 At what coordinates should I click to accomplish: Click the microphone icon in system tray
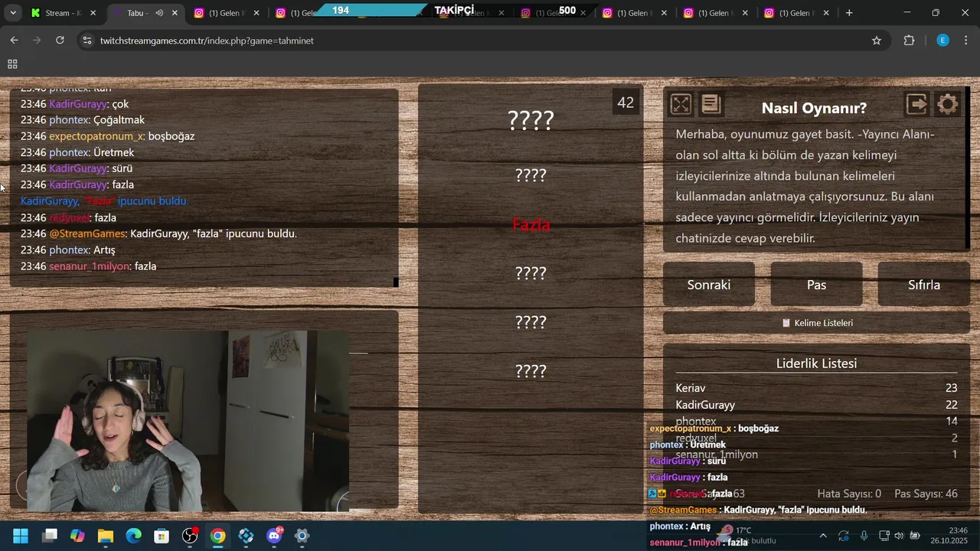pyautogui.click(x=864, y=536)
